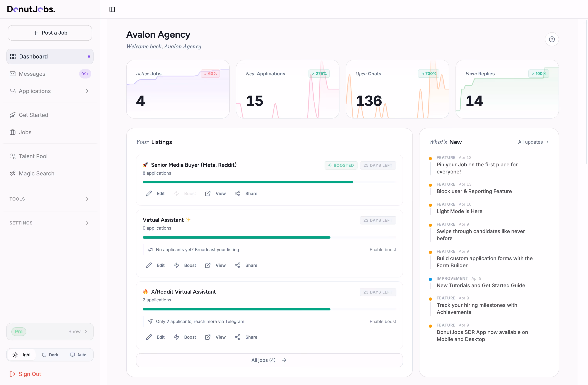Open 'Block user & Reporting Feature' update

tap(474, 191)
